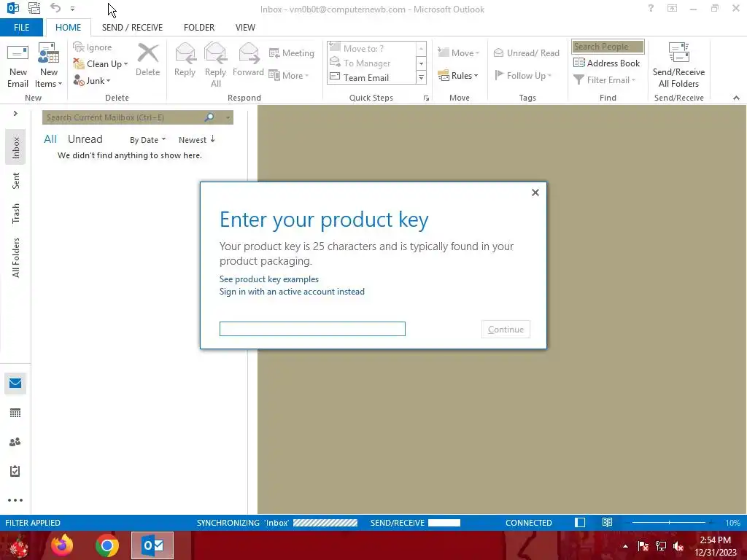Screen dimensions: 747x560
Task: Click the Continue button
Action: (x=506, y=329)
